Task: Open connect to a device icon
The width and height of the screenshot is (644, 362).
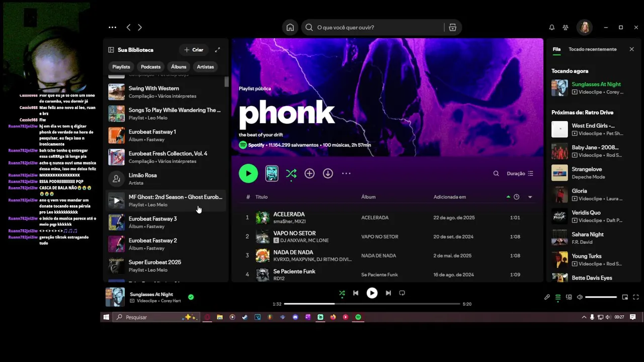Action: click(569, 297)
